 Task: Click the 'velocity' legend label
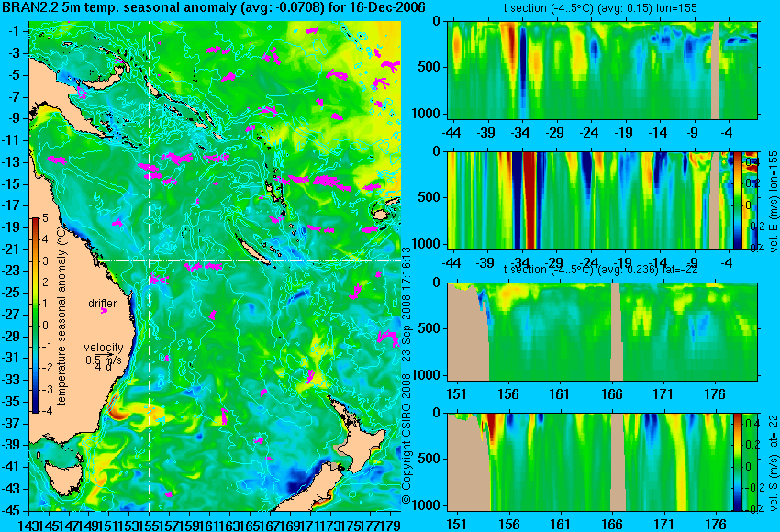click(x=104, y=348)
